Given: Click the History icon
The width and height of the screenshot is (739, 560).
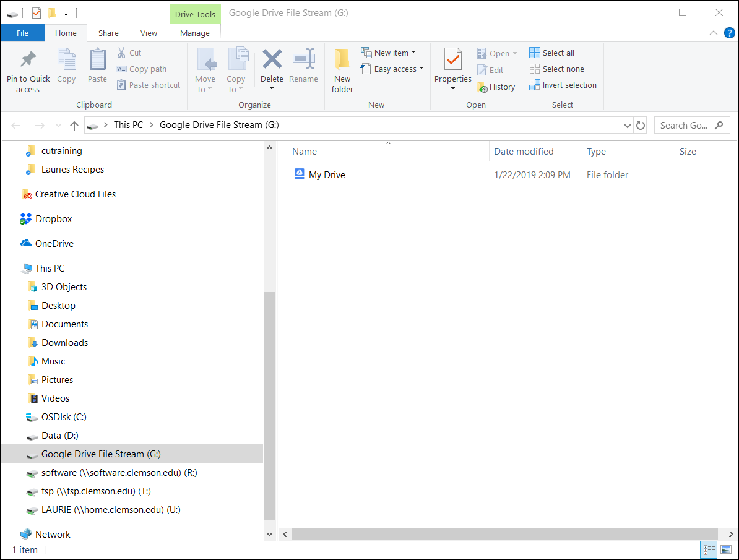Looking at the screenshot, I should pos(482,87).
